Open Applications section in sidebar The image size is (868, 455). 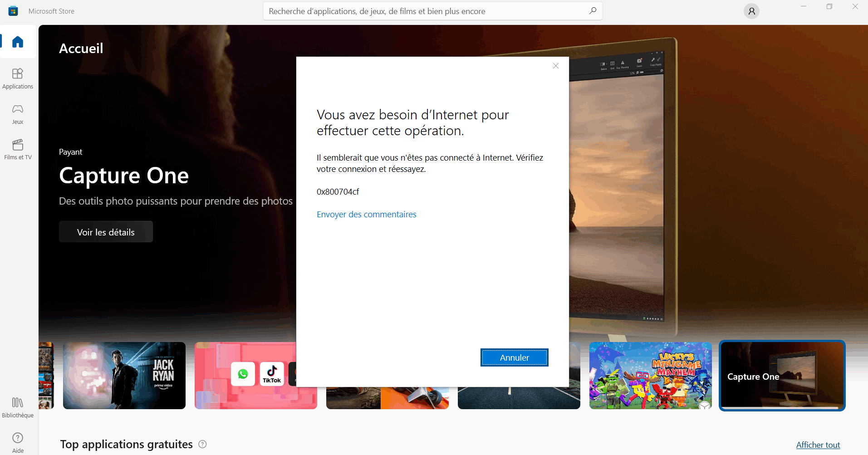(x=18, y=78)
